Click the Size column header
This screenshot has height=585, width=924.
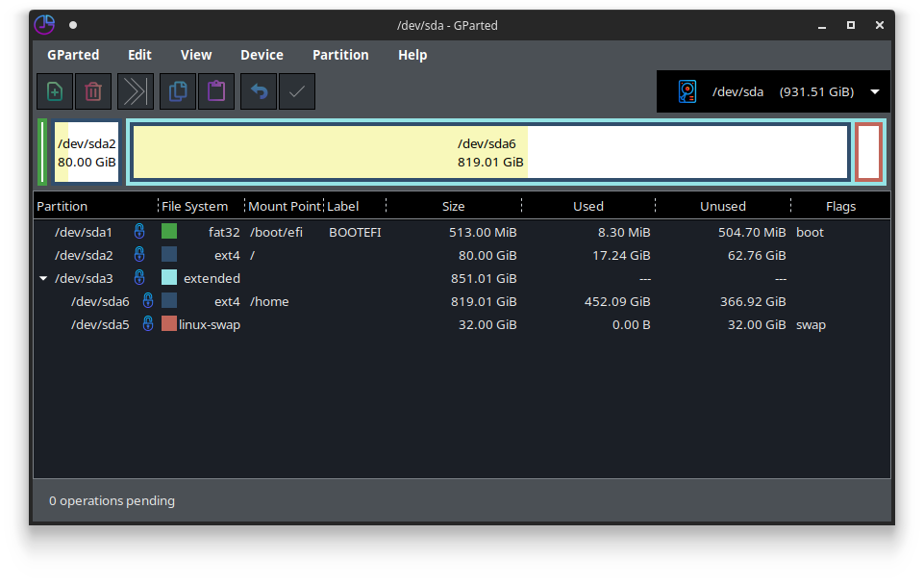click(453, 207)
